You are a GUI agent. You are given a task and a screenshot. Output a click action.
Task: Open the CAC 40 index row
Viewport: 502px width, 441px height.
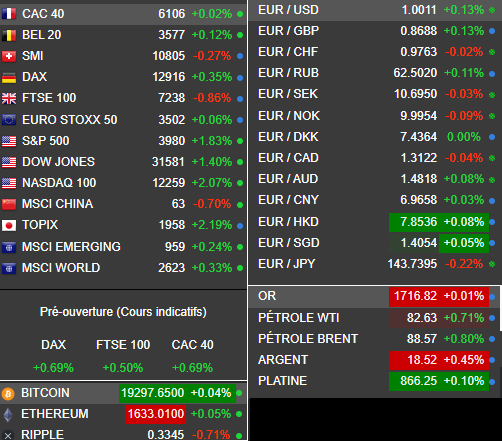[x=123, y=14]
